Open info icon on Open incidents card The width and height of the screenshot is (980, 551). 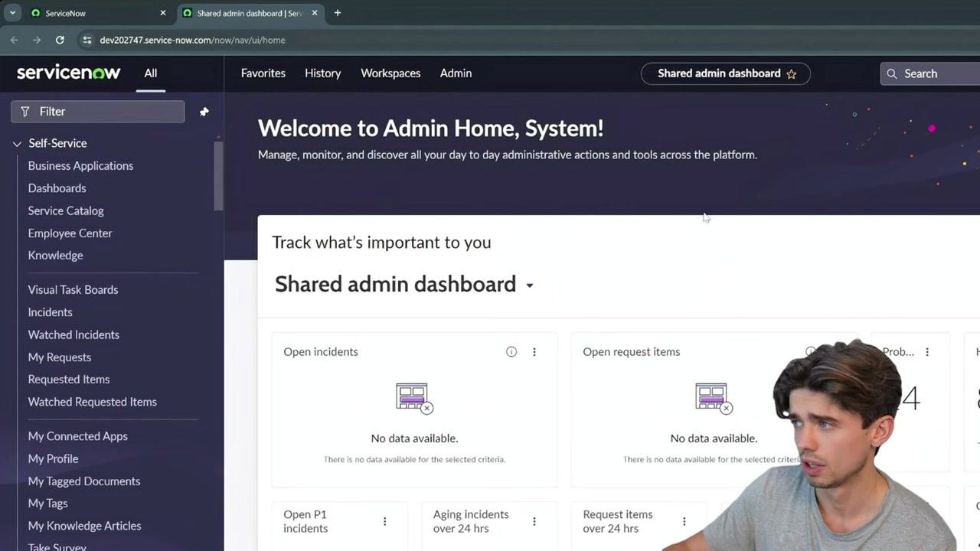pos(511,352)
